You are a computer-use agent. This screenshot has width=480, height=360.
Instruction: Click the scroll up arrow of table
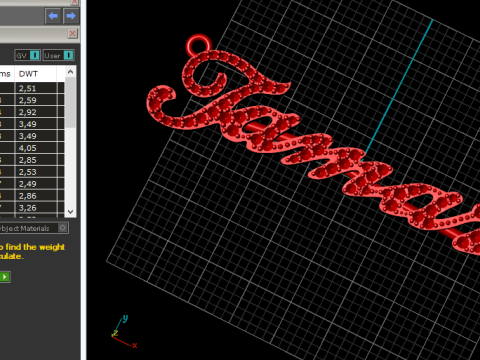tap(70, 72)
